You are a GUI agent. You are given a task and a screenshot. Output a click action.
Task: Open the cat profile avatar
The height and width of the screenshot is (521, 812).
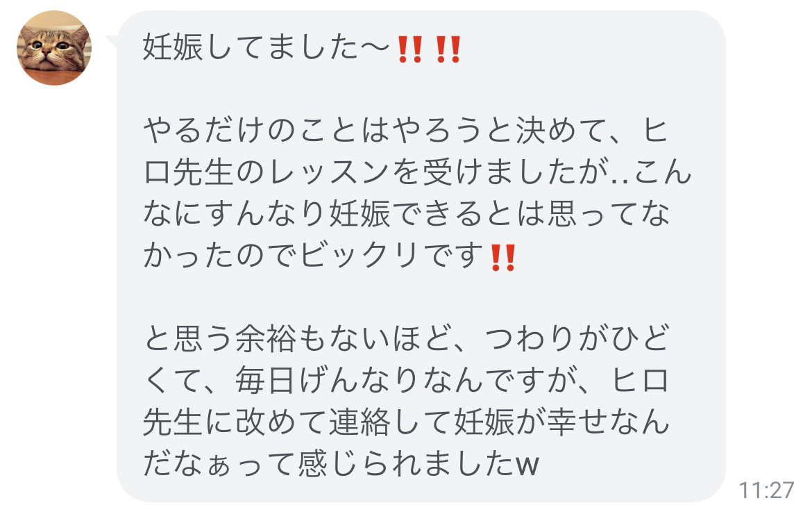click(54, 48)
